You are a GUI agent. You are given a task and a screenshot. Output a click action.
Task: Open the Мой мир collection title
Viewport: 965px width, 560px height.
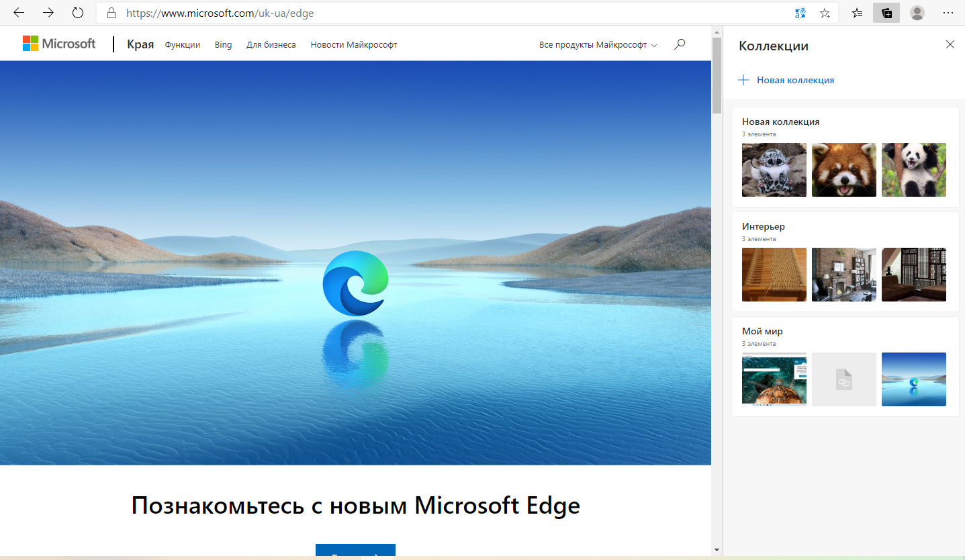[762, 331]
